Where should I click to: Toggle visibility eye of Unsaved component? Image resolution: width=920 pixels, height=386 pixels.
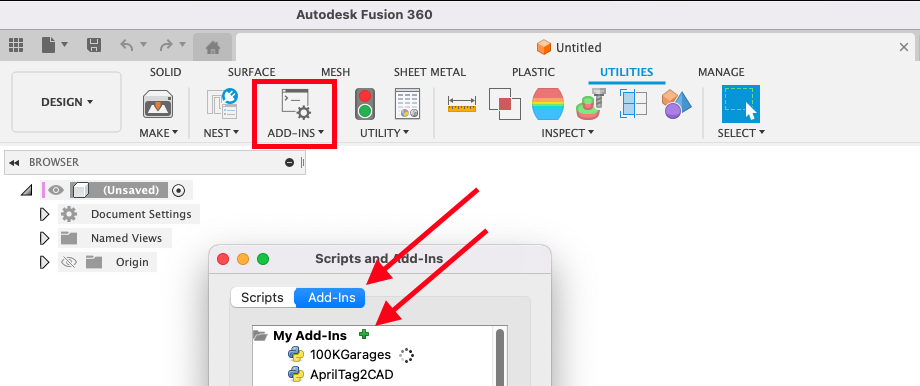click(x=56, y=190)
